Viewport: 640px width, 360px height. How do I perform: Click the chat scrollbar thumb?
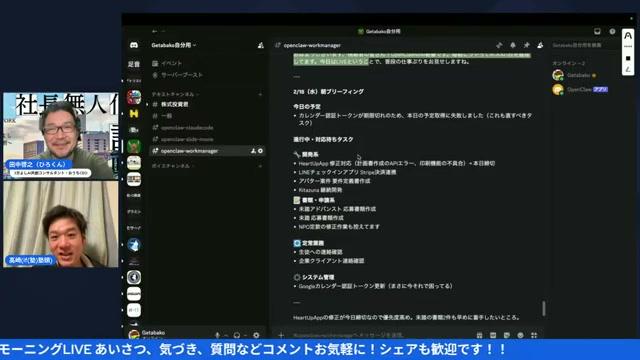click(544, 308)
